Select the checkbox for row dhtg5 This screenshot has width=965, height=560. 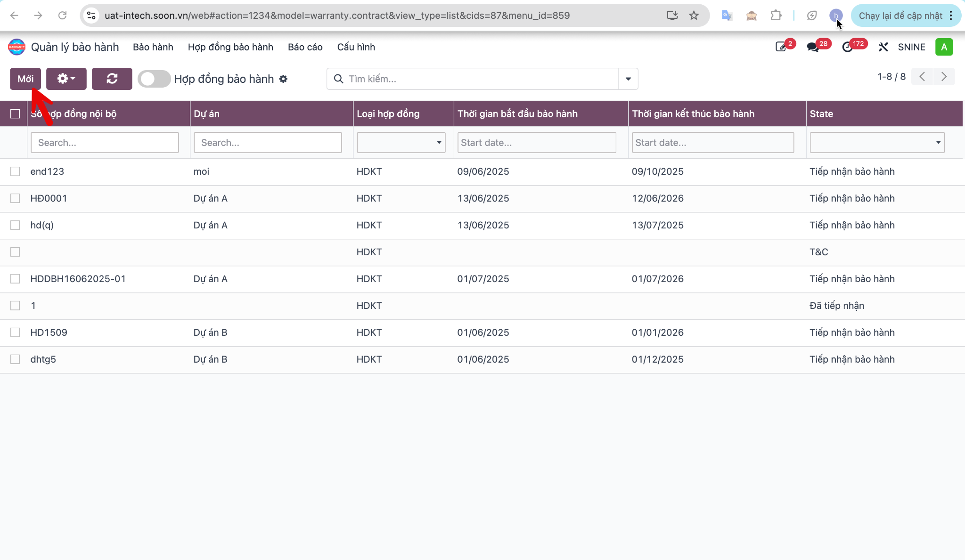(x=15, y=359)
